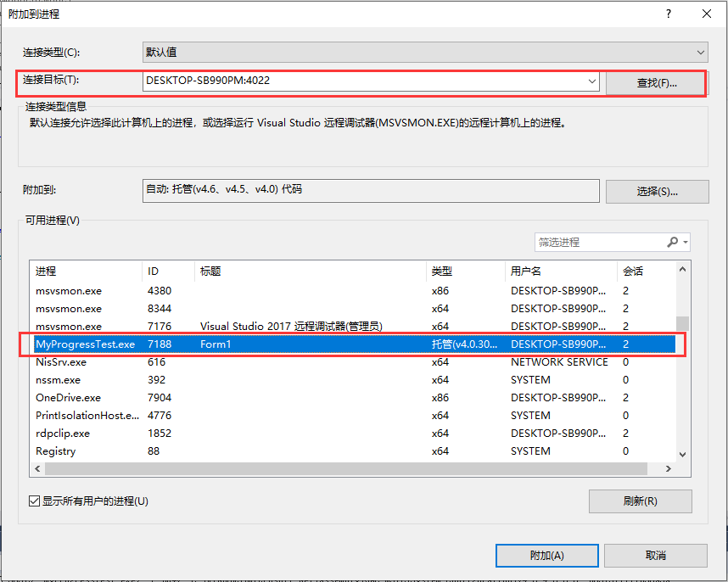Click the Form1 title cell
This screenshot has height=582, width=728.
coord(216,344)
